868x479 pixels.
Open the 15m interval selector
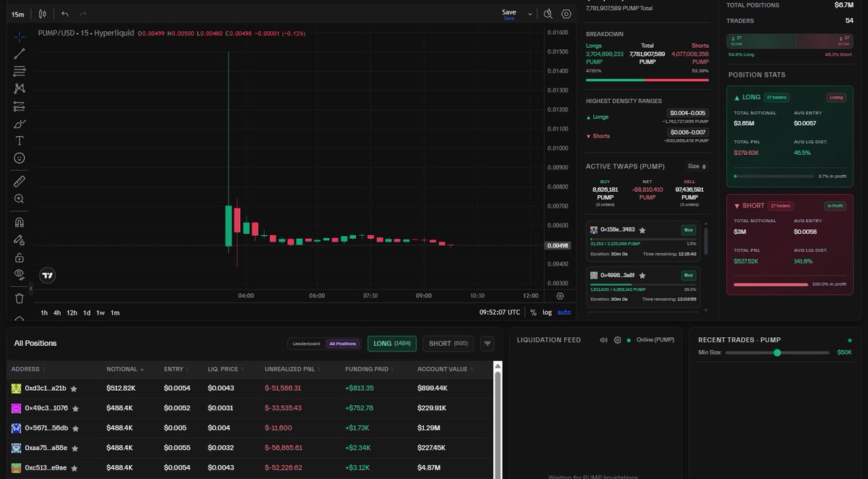[18, 14]
